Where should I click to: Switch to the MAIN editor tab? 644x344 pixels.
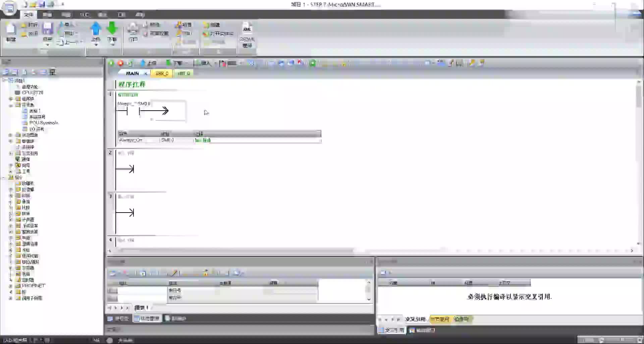(x=132, y=73)
